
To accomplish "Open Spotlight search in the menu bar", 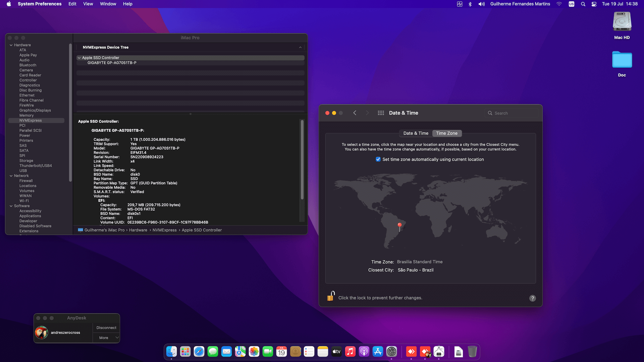I will click(x=583, y=4).
